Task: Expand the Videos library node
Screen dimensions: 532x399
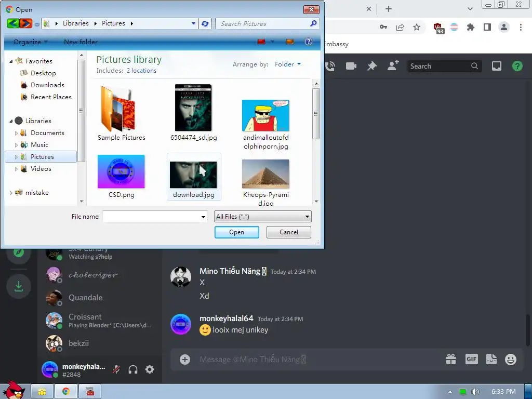Action: tap(16, 169)
